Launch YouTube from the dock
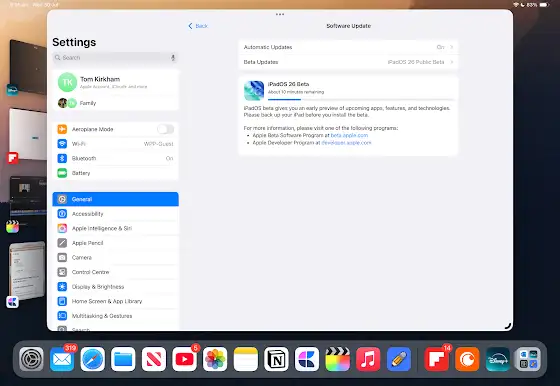This screenshot has height=386, width=560. pyautogui.click(x=185, y=359)
